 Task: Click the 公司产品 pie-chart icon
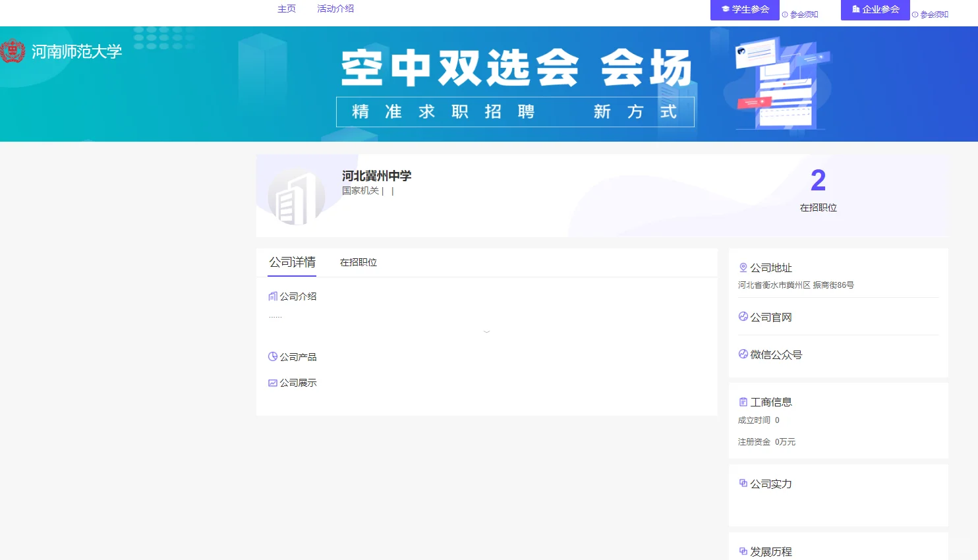coord(273,356)
